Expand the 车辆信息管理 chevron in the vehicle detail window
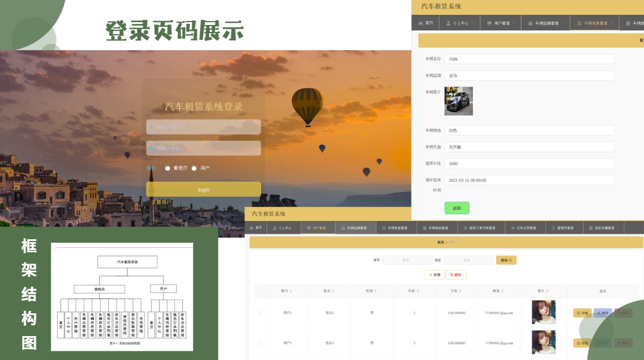The width and height of the screenshot is (644, 360). click(x=612, y=23)
